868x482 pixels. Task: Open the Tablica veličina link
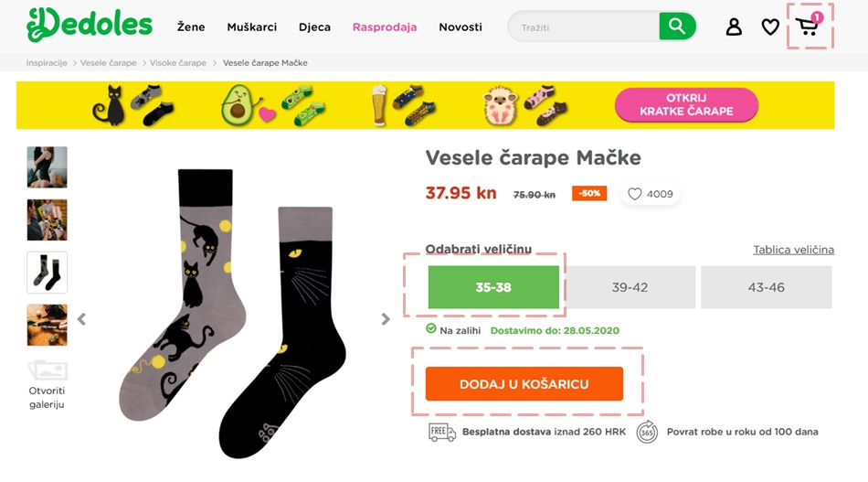coord(793,250)
